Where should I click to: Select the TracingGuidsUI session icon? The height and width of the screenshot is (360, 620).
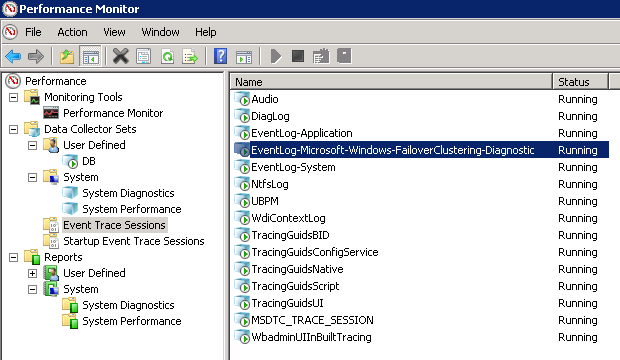242,303
